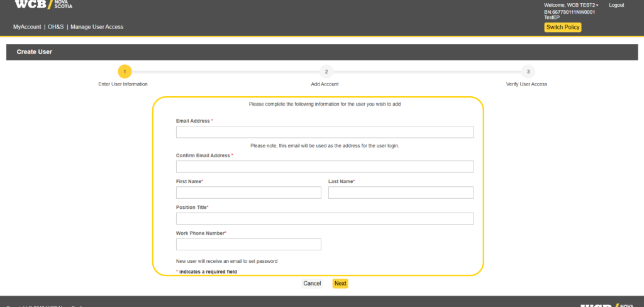This screenshot has width=644, height=307.
Task: Focus the Position Title field
Action: coord(325,218)
